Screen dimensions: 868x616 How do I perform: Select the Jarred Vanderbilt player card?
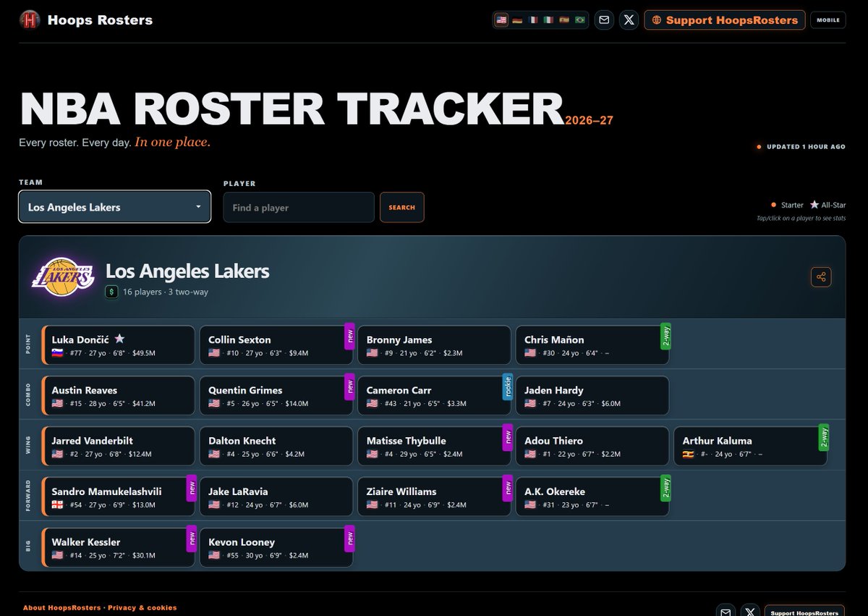(119, 447)
